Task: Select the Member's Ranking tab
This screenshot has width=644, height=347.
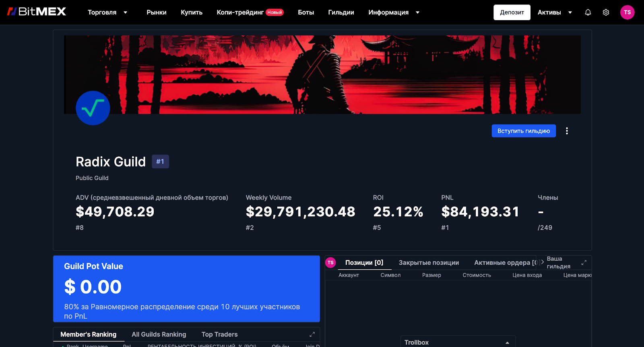Action: click(x=89, y=335)
